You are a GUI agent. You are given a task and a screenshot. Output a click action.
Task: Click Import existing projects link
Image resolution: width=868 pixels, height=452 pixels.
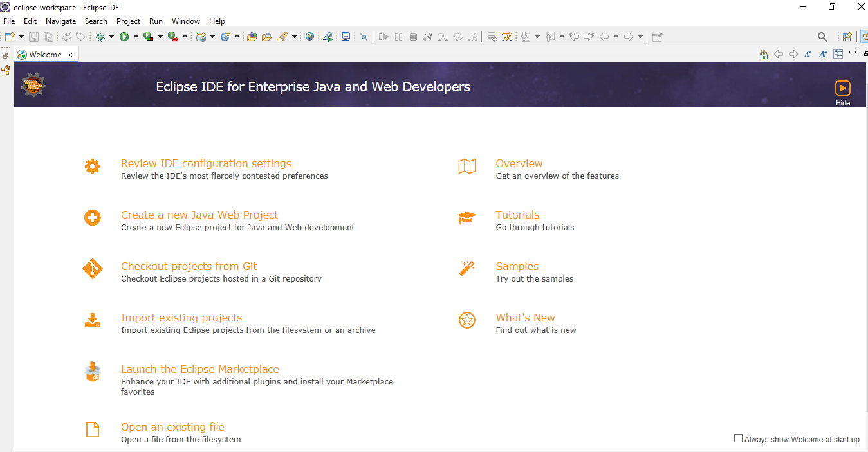181,318
